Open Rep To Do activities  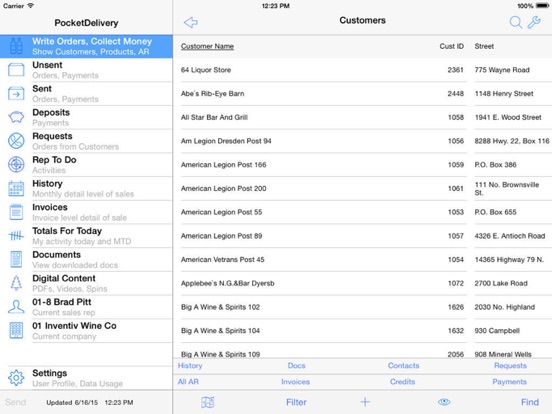[86, 164]
